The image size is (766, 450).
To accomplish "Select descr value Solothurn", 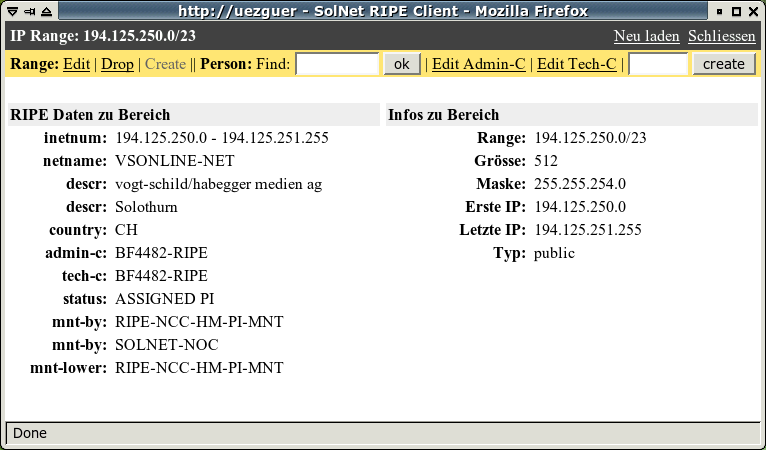I will [146, 207].
